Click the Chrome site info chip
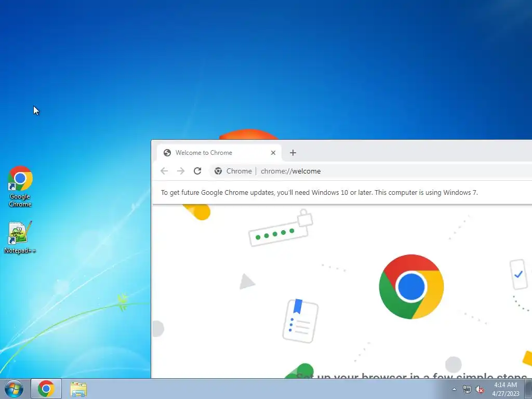 [233, 171]
